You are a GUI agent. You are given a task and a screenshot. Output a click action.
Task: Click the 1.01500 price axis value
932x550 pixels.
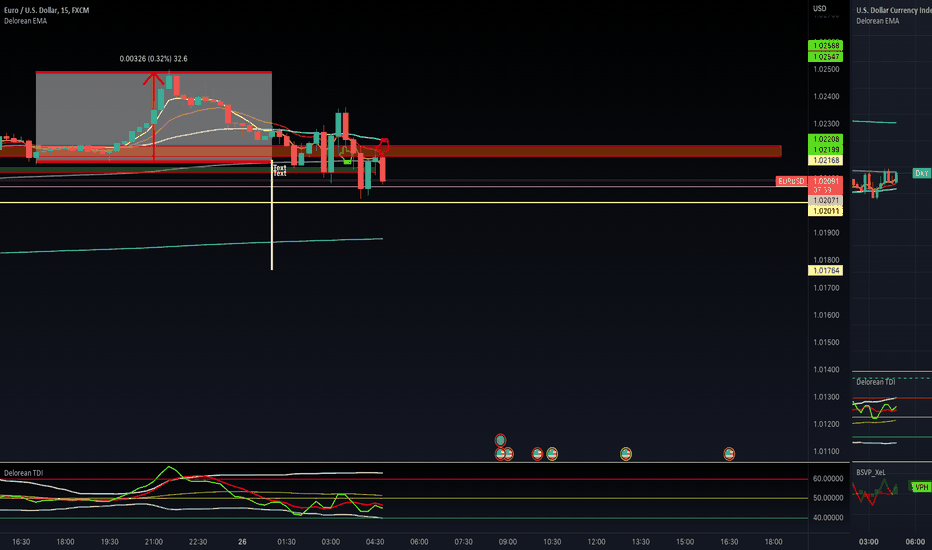[826, 342]
